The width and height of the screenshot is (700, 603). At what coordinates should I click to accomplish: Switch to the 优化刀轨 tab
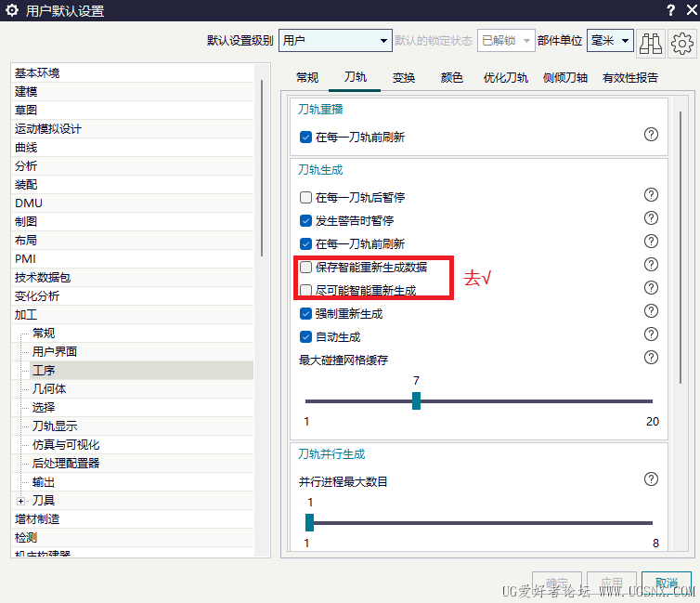point(505,78)
